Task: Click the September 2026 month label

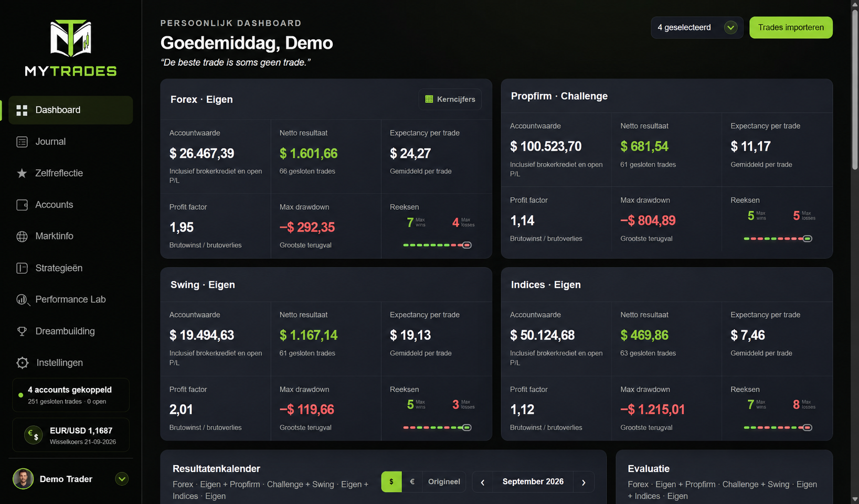Action: (533, 482)
